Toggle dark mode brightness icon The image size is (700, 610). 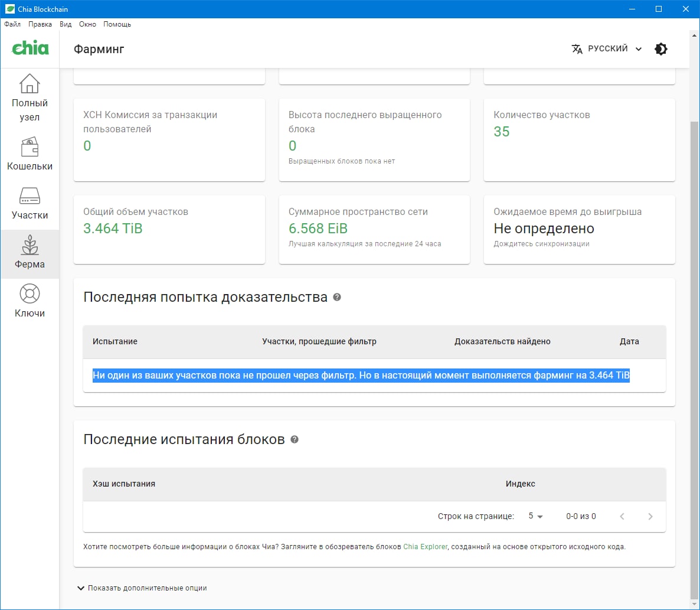point(660,48)
